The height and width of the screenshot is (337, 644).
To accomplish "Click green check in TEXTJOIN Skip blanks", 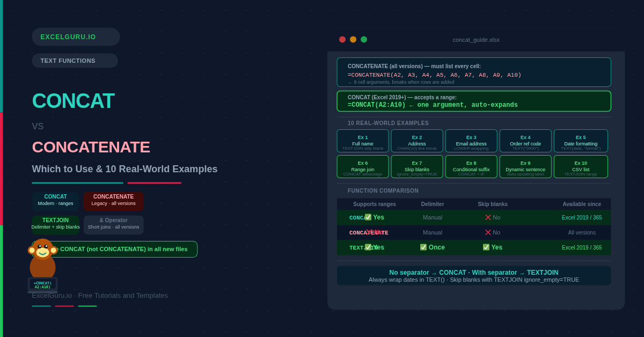I will 486,247.
